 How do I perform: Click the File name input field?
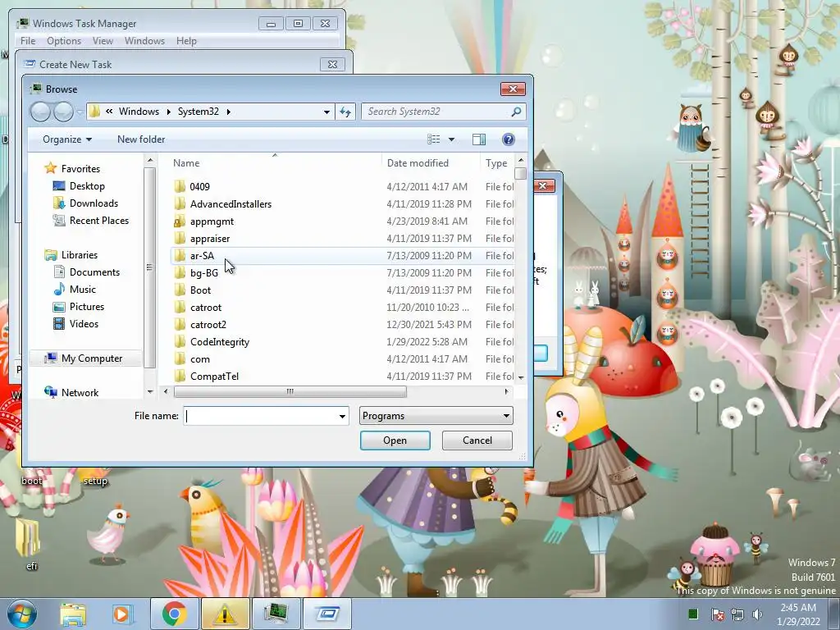coord(262,416)
